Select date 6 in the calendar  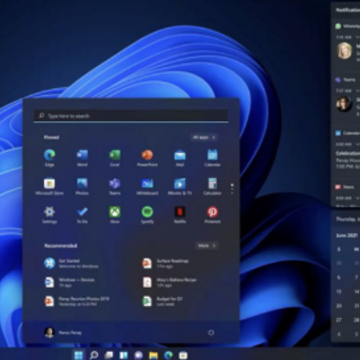pyautogui.click(x=339, y=277)
